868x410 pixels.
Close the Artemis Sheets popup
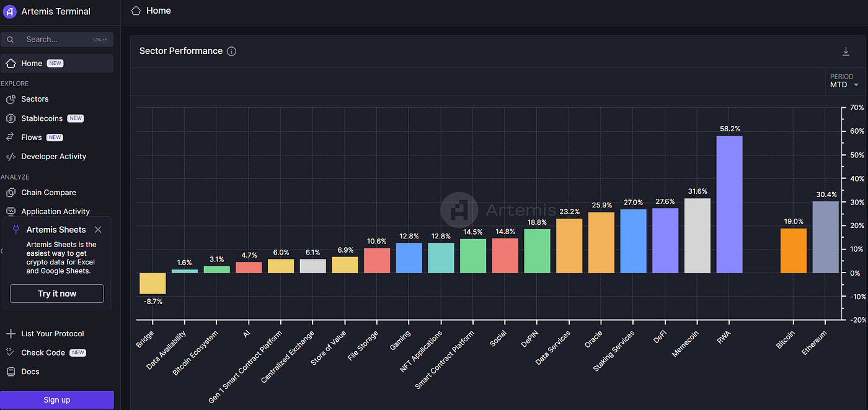click(98, 230)
